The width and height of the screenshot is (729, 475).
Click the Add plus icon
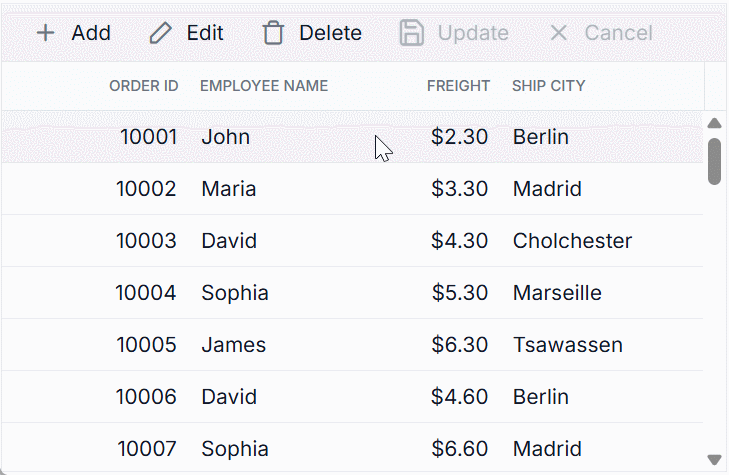point(45,33)
